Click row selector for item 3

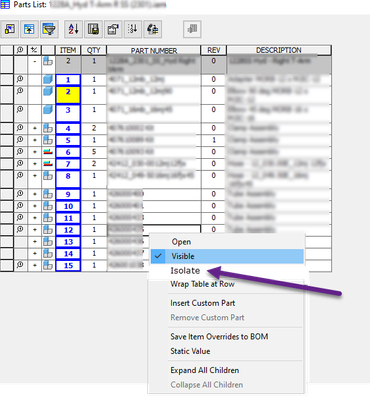click(x=7, y=113)
